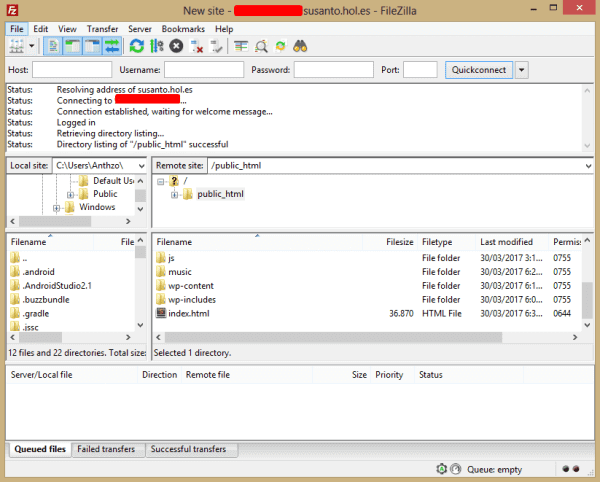Open the View menu
The width and height of the screenshot is (600, 482).
(67, 29)
